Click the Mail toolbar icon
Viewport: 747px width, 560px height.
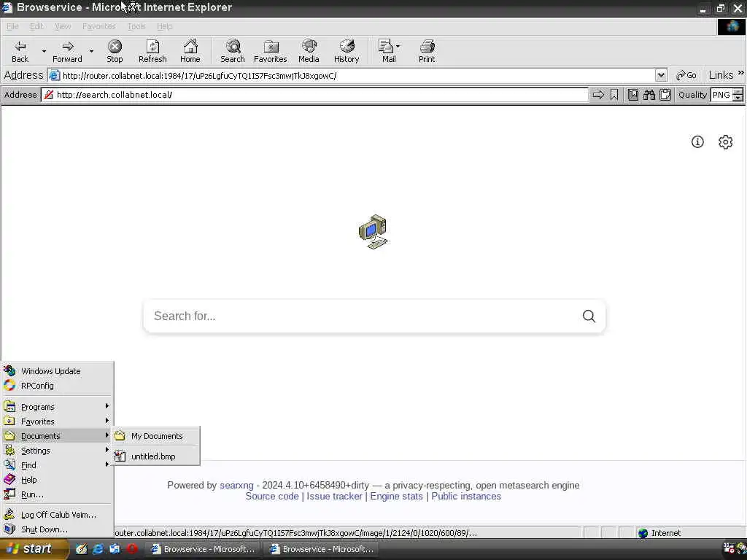pyautogui.click(x=387, y=52)
